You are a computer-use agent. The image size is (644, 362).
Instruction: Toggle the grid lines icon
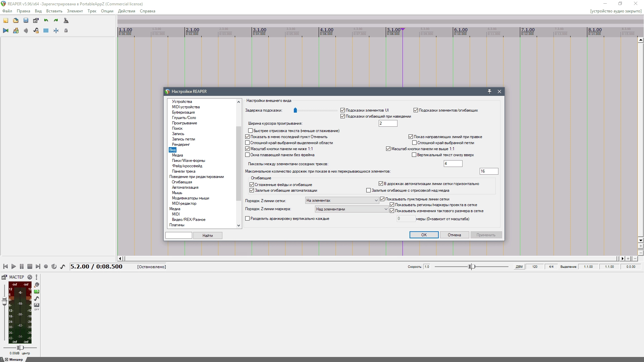tap(46, 31)
